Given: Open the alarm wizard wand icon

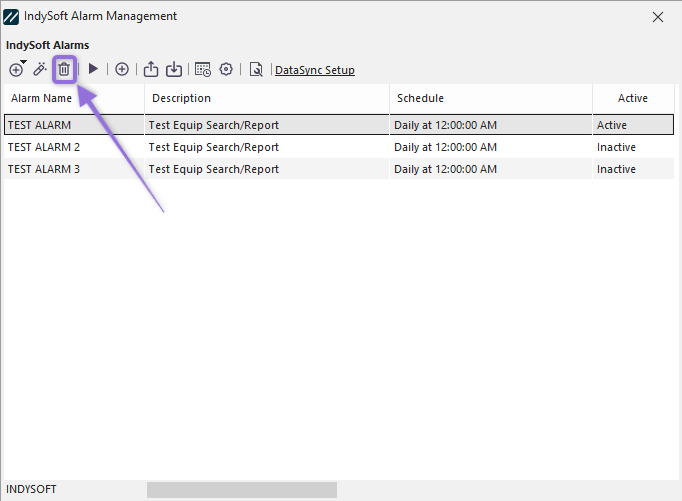Looking at the screenshot, I should coord(40,69).
